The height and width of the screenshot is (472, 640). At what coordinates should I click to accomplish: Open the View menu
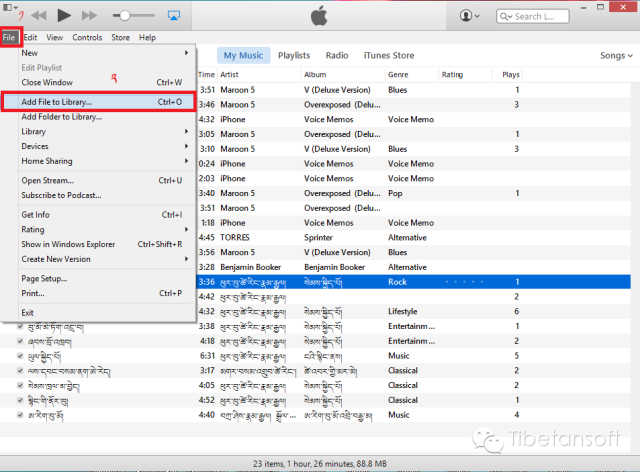[x=54, y=38]
